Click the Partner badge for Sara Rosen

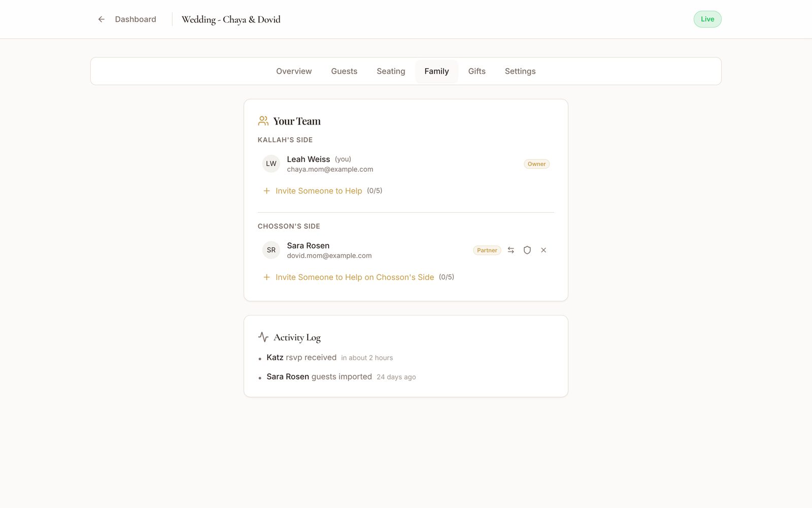pos(487,250)
